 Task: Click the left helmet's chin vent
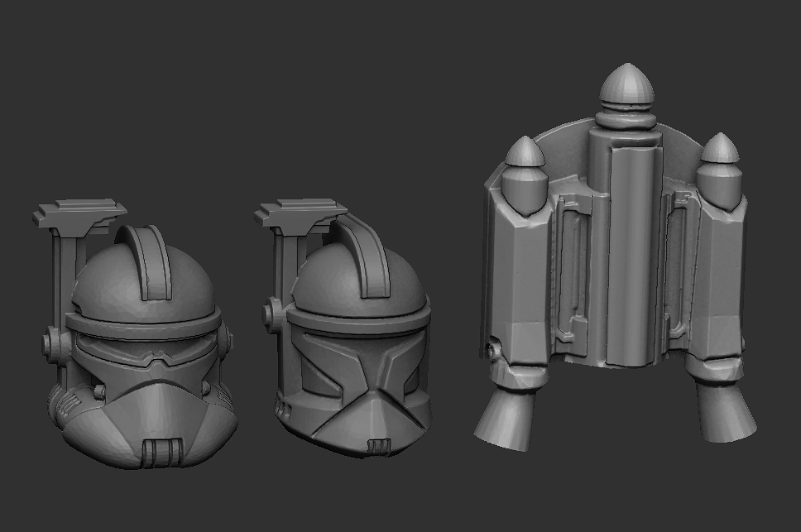click(159, 448)
